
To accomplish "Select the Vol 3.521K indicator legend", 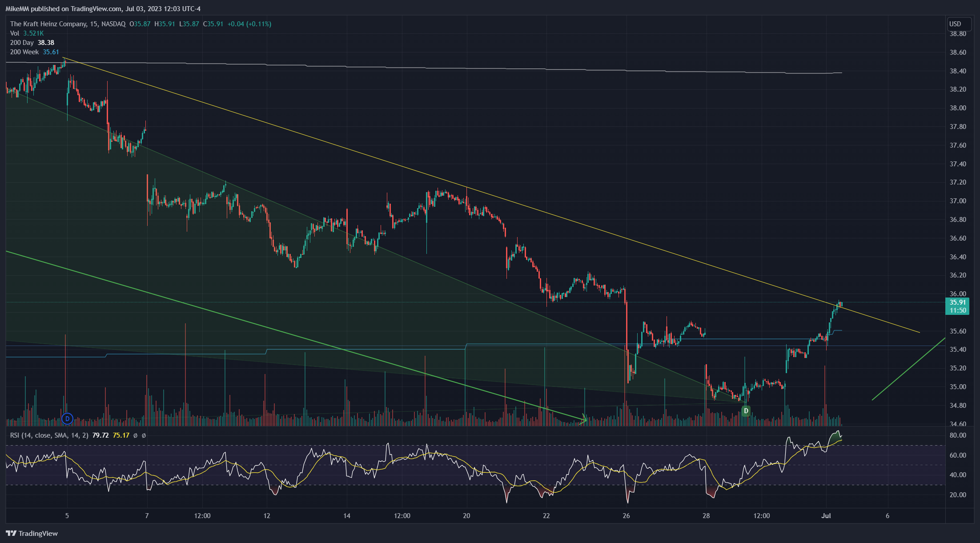I will point(27,33).
